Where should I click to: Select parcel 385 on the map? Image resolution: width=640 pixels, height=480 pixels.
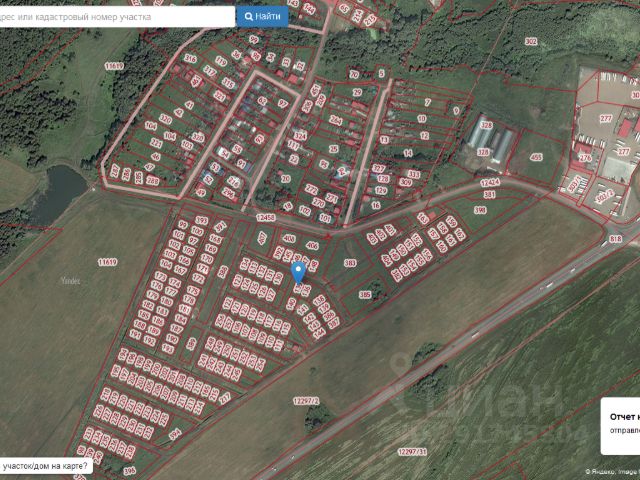point(365,295)
